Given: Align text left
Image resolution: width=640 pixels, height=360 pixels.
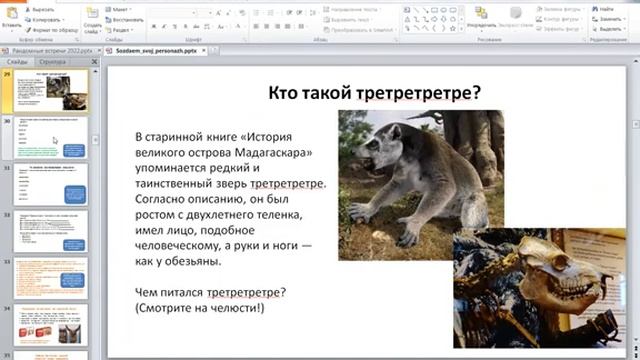Looking at the screenshot, I should [256, 27].
